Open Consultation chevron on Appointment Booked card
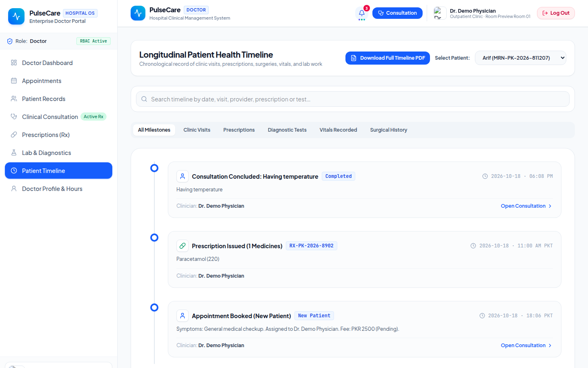588x368 pixels. [550, 346]
